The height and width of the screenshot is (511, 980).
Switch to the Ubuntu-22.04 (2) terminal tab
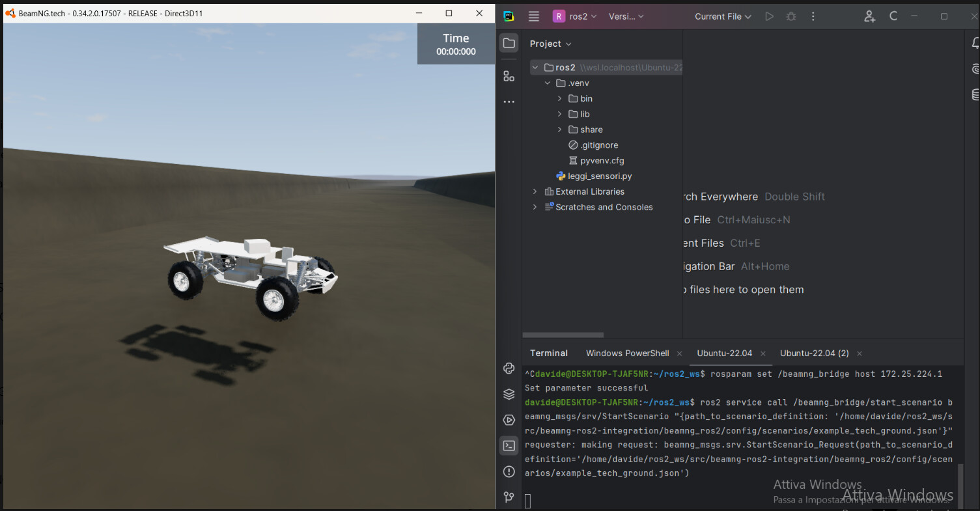814,353
